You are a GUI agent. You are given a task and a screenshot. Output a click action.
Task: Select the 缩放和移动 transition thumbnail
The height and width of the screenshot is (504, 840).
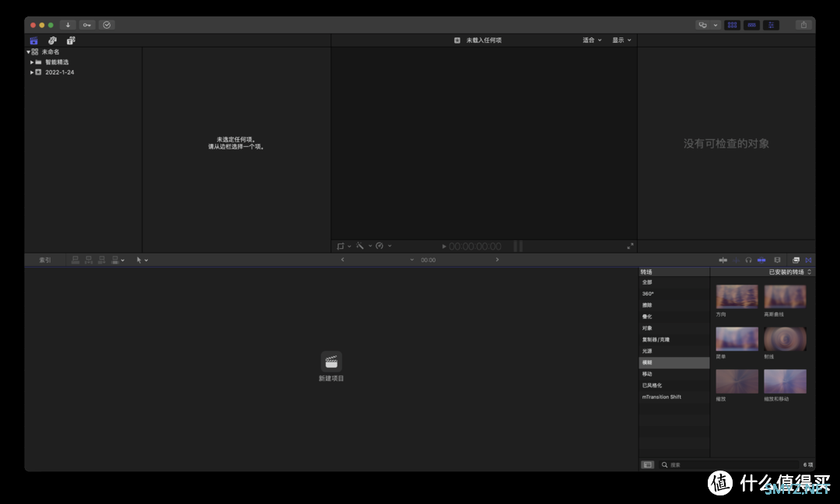click(785, 381)
